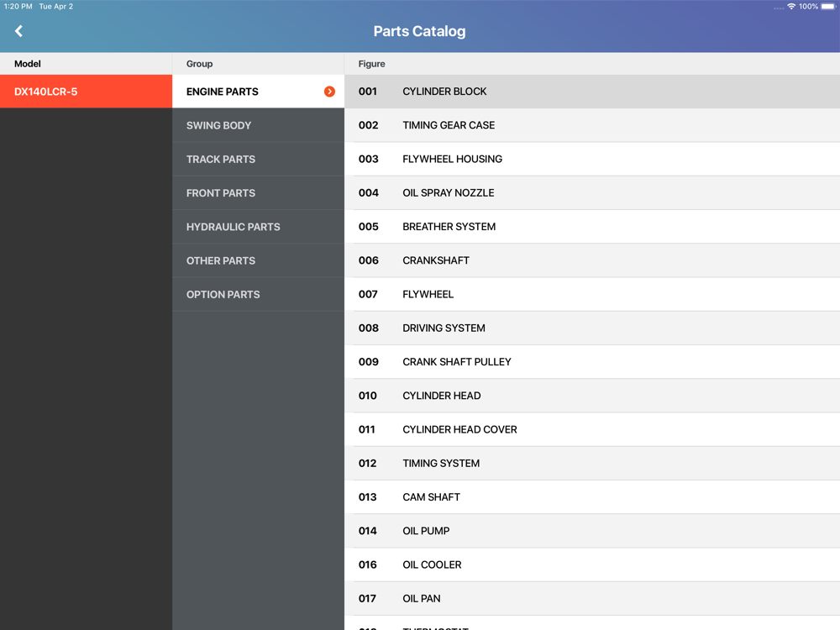Viewport: 840px width, 630px height.
Task: Tap the Tue Apr 2 date in the status bar
Action: [55, 7]
